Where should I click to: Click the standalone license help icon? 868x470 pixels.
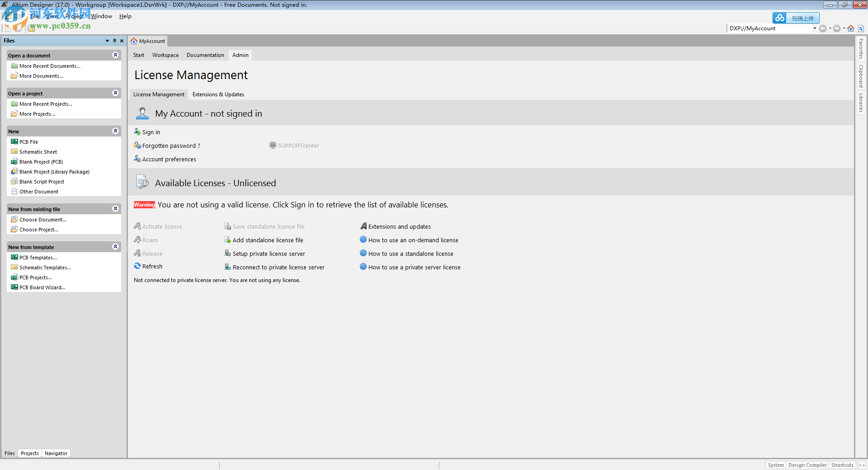(363, 253)
